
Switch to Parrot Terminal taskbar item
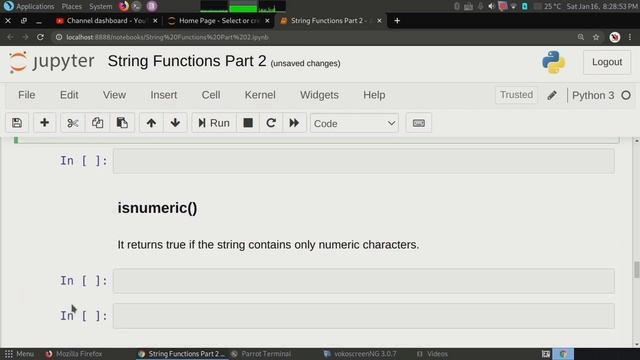261,354
